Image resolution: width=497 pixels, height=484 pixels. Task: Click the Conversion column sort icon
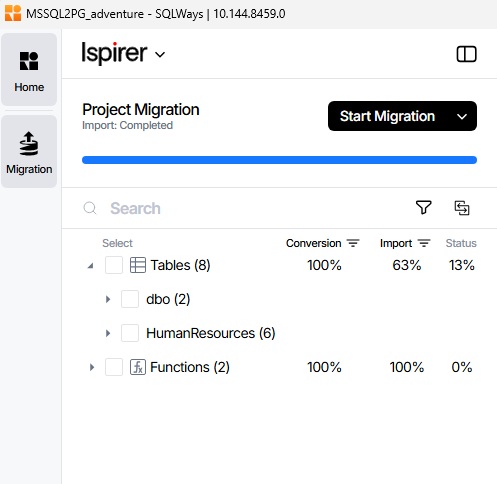pos(353,243)
